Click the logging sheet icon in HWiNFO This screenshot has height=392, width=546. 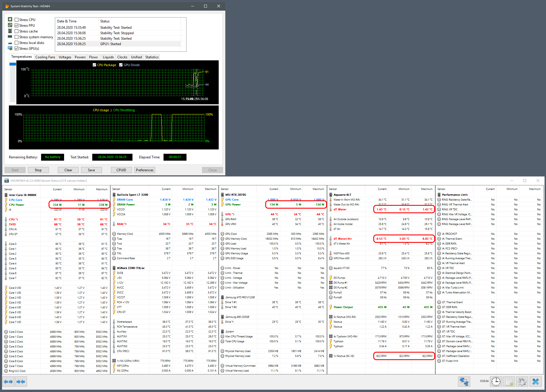click(509, 381)
